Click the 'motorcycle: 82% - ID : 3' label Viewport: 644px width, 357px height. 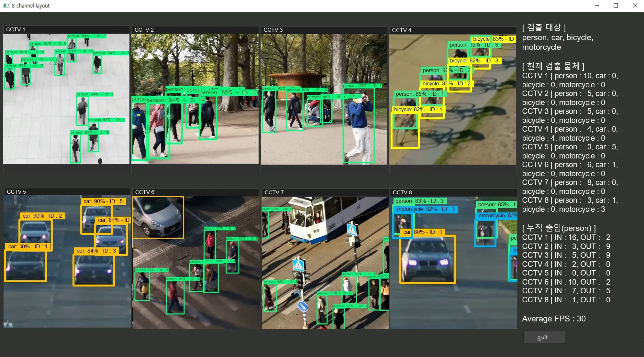point(425,209)
